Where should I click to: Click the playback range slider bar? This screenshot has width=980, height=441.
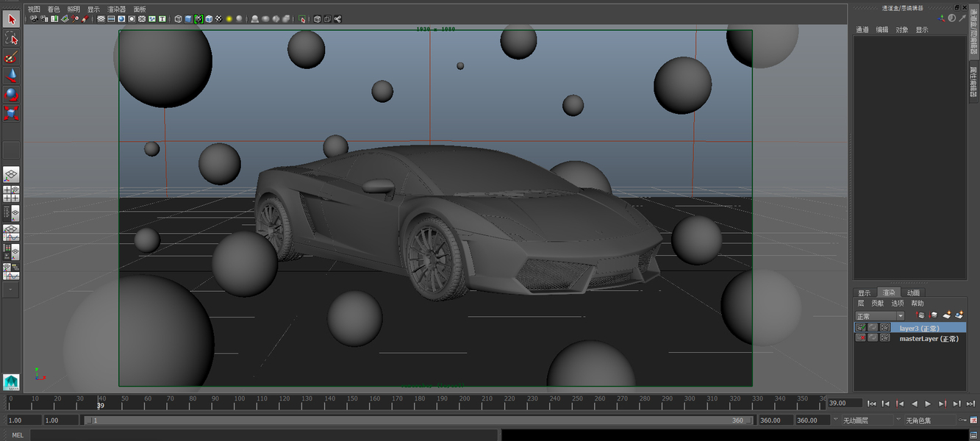[x=418, y=420]
